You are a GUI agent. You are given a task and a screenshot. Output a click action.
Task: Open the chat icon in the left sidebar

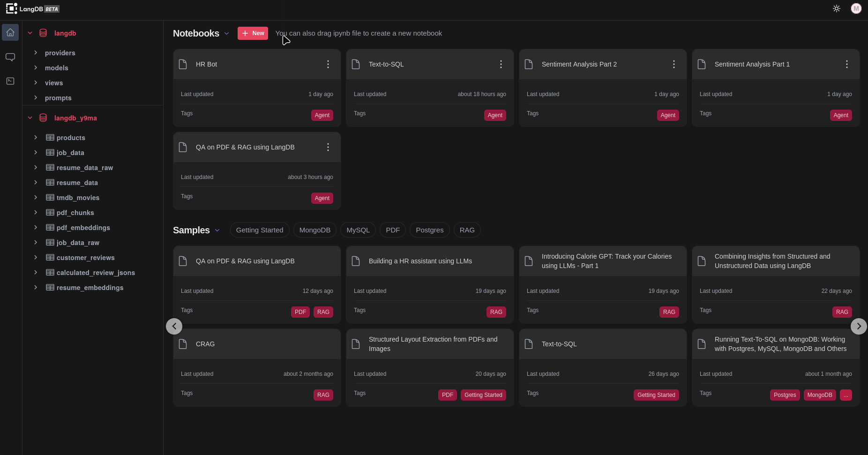click(10, 57)
